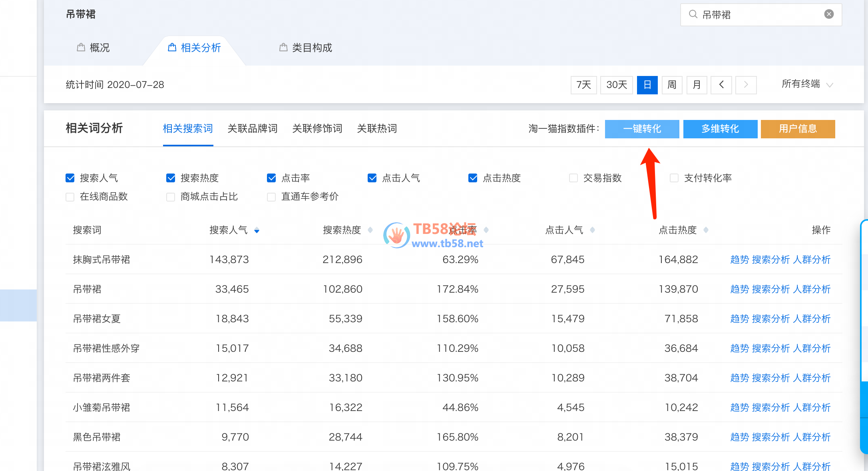Open 搜索分析 for 抹胸式吊带裙
The width and height of the screenshot is (868, 471).
[x=771, y=259]
